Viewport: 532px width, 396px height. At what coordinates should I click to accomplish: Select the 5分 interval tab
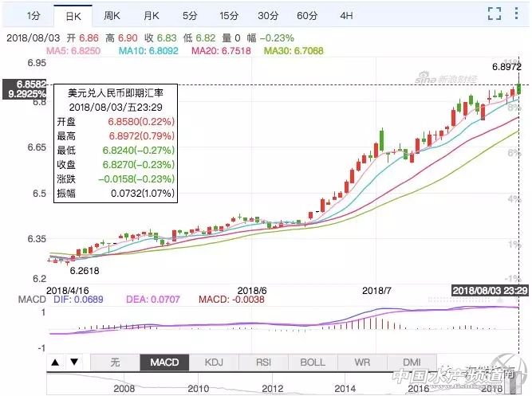(190, 15)
